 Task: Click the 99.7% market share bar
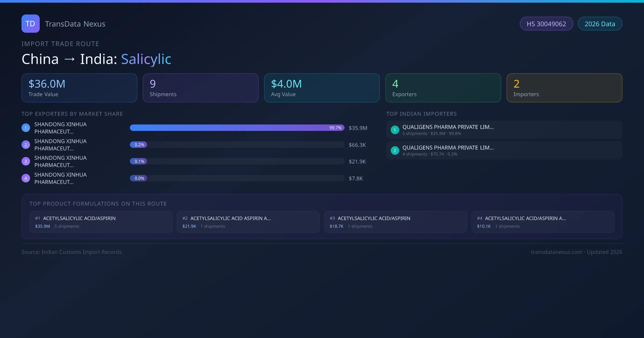coord(237,128)
